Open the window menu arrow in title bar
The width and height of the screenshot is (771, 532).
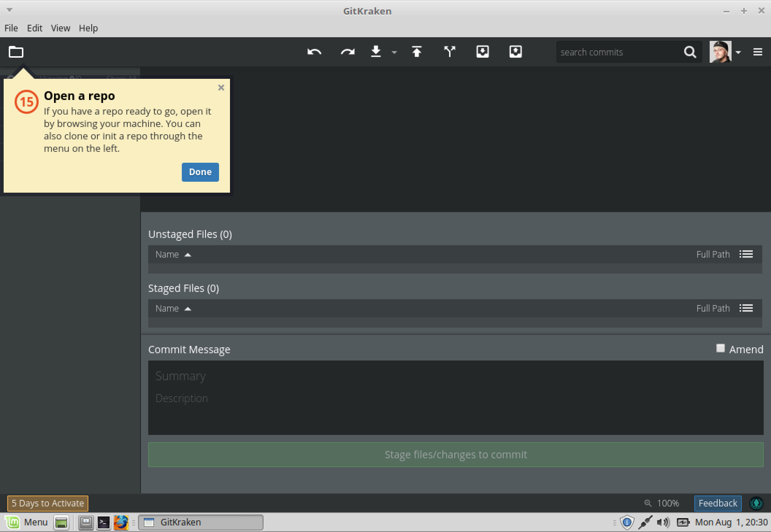(10, 10)
